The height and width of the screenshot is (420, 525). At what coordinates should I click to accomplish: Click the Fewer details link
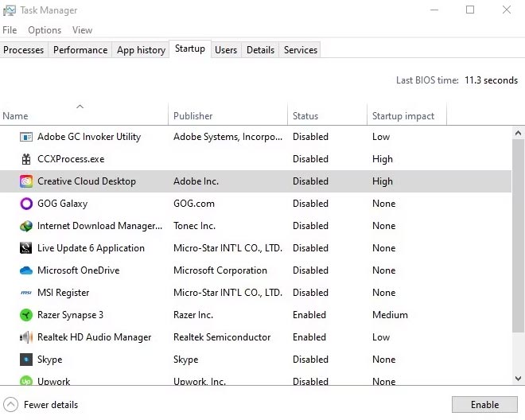point(51,405)
